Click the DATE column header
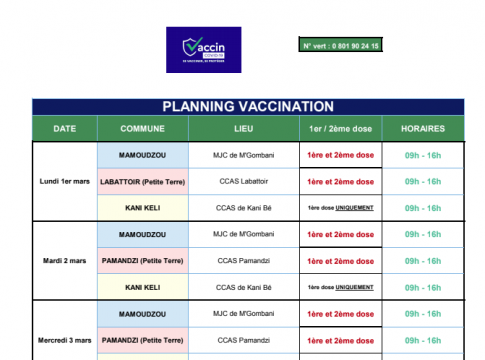 tap(65, 128)
